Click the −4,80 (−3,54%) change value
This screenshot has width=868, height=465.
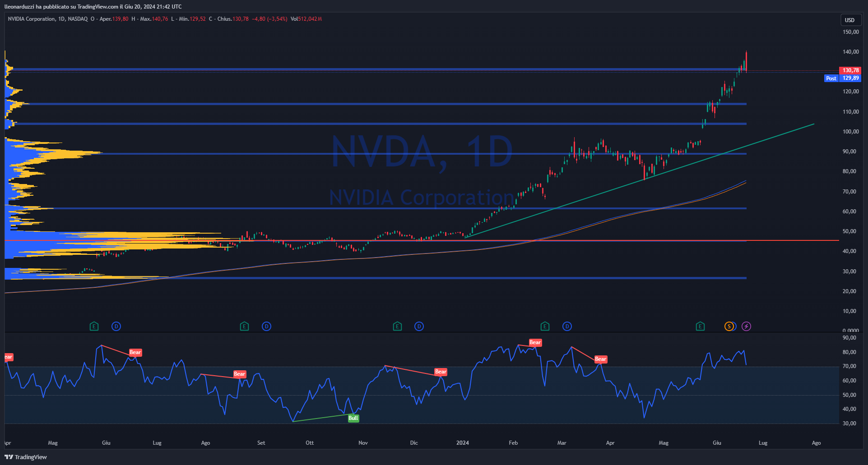tap(269, 19)
